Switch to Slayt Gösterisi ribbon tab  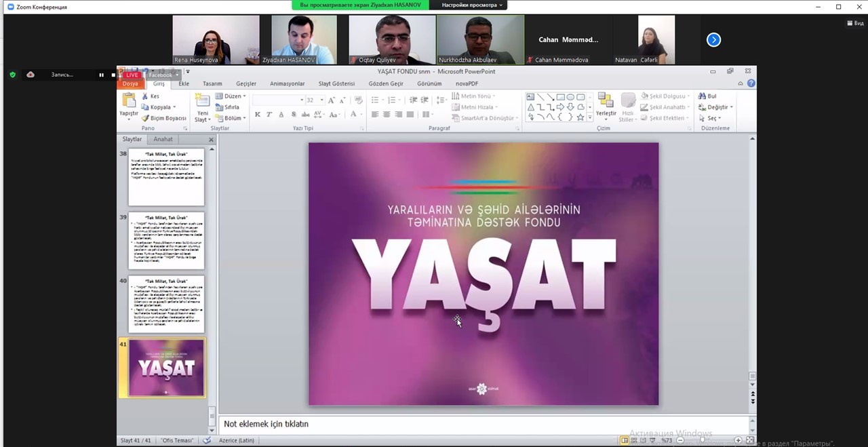click(x=336, y=83)
